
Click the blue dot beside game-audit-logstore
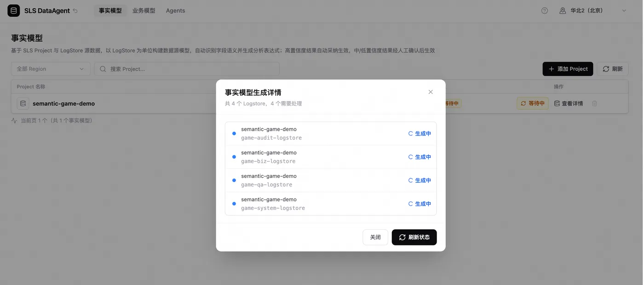[x=234, y=134]
